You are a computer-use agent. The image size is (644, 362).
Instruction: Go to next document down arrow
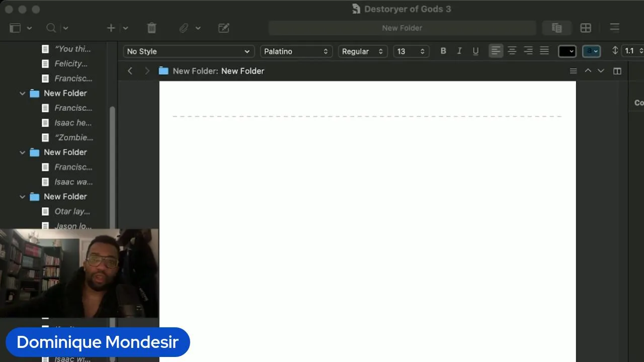pyautogui.click(x=601, y=71)
